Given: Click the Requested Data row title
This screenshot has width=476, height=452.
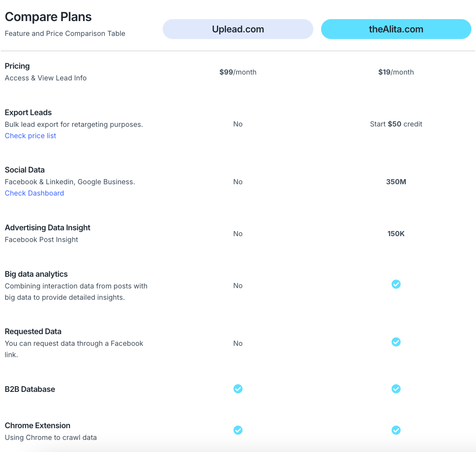Looking at the screenshot, I should [x=33, y=331].
